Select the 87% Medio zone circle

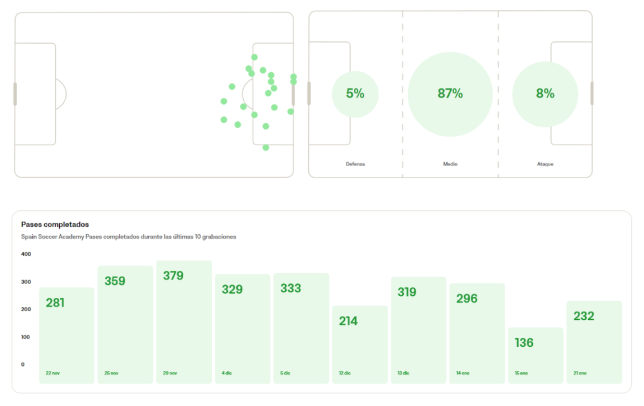tap(450, 94)
